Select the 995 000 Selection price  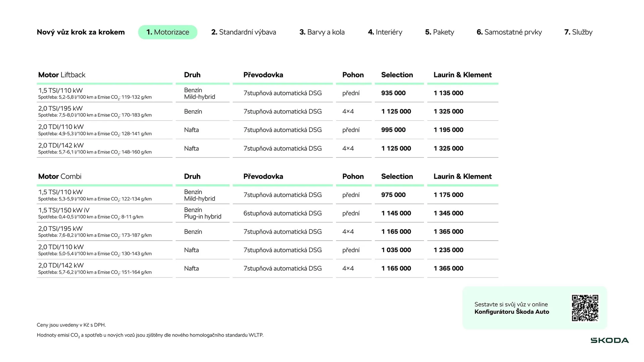pyautogui.click(x=393, y=130)
